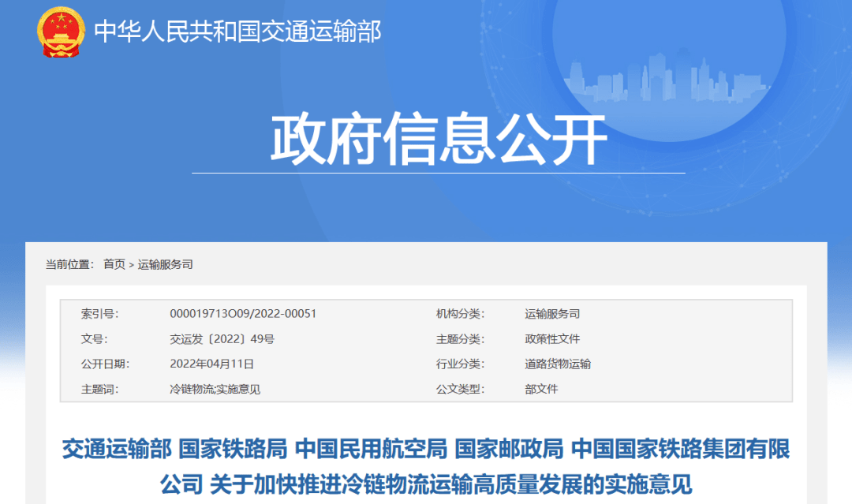Select the 当前位置 label

click(69, 264)
